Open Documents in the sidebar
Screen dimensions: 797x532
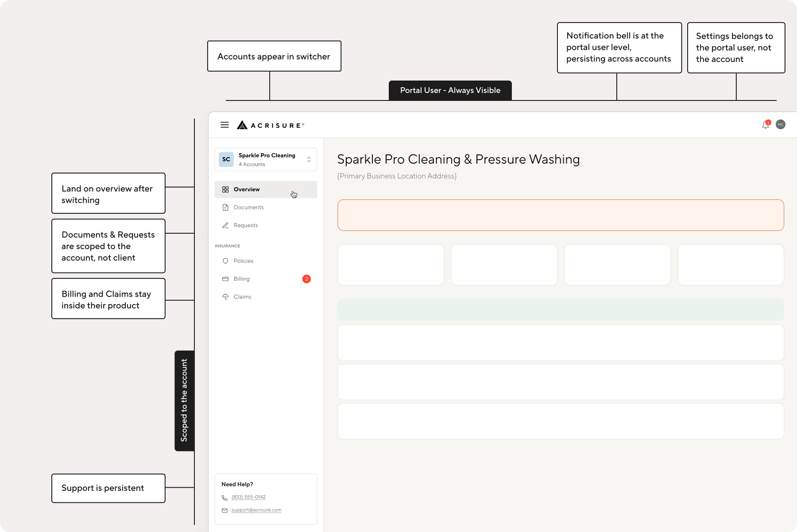coord(266,207)
